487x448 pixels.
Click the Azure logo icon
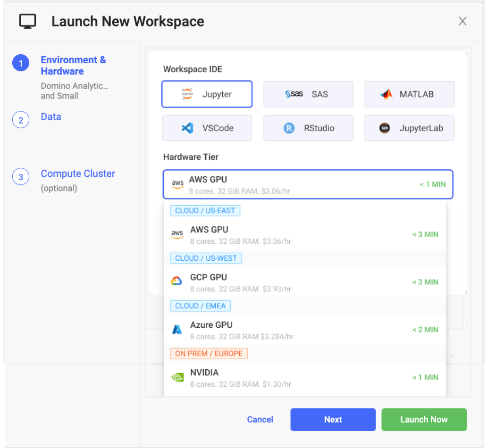point(176,330)
